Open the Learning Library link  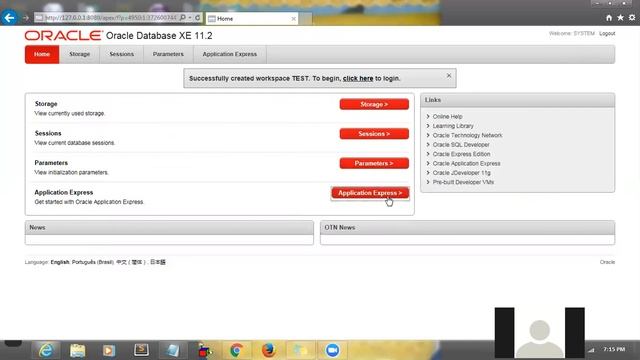click(453, 126)
